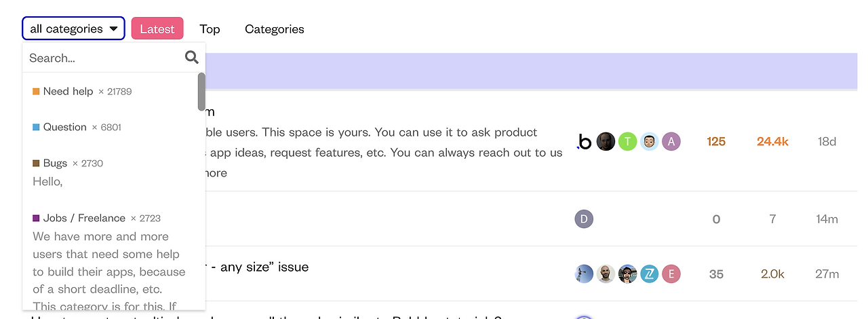Choose the 'Question' category option
868x319 pixels.
[64, 127]
